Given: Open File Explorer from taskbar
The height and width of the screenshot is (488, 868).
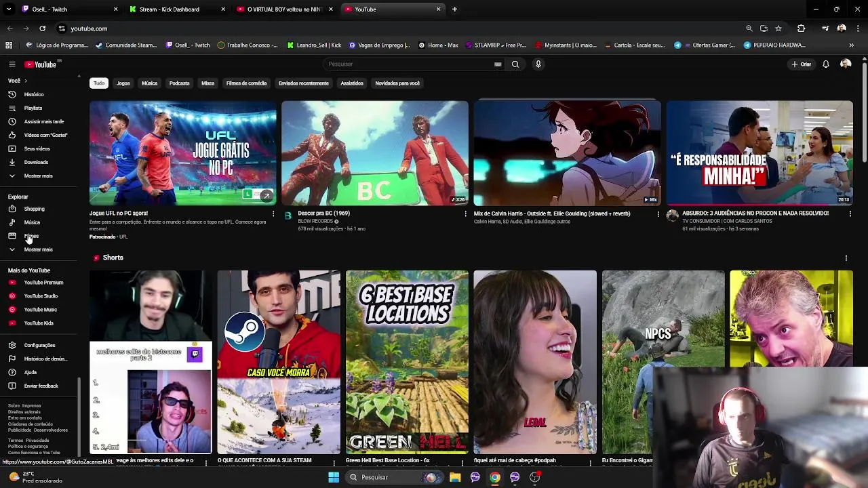Looking at the screenshot, I should [x=455, y=477].
